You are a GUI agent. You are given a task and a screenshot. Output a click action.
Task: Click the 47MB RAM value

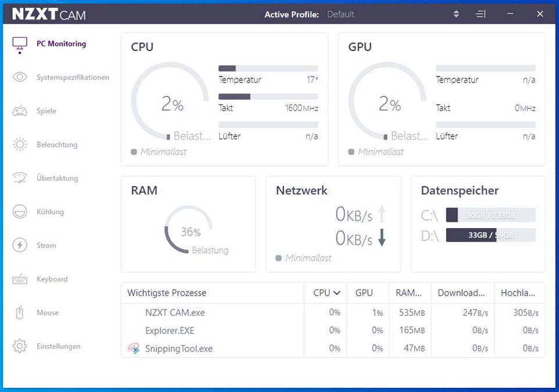pos(414,348)
